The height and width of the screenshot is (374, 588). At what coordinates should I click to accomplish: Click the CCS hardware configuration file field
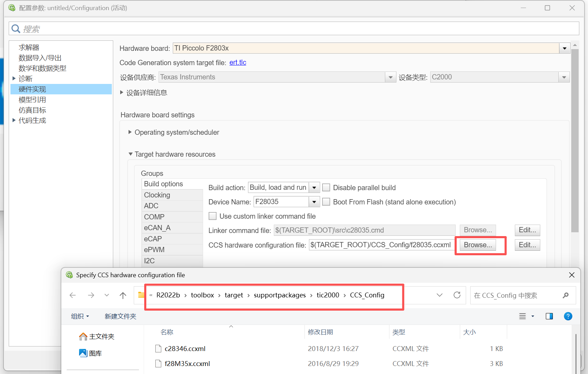pyautogui.click(x=382, y=245)
